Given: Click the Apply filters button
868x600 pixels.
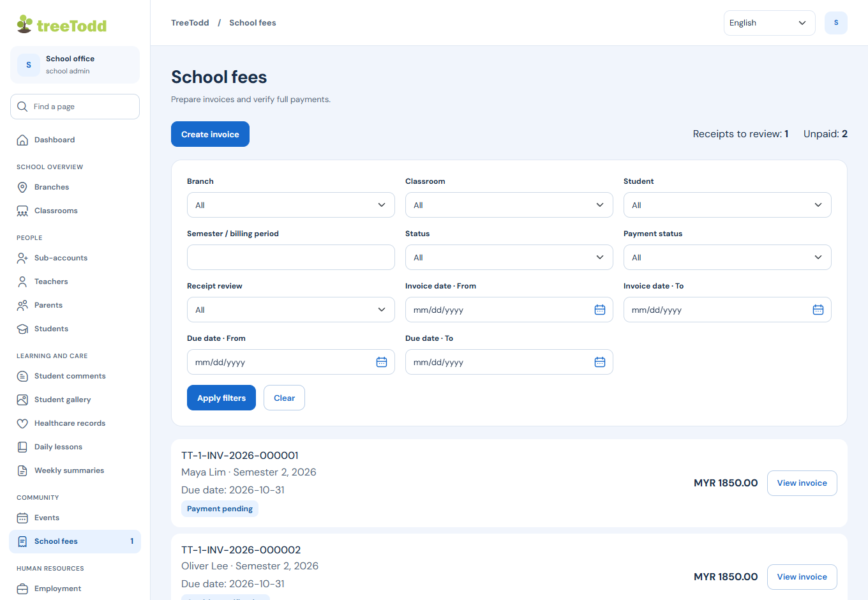Looking at the screenshot, I should (221, 398).
